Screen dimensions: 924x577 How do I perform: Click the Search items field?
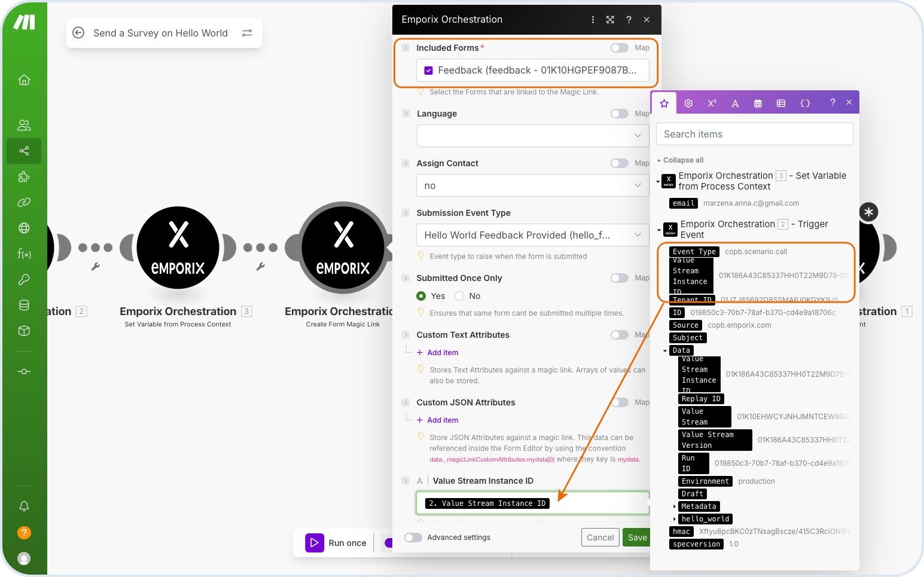click(x=754, y=134)
